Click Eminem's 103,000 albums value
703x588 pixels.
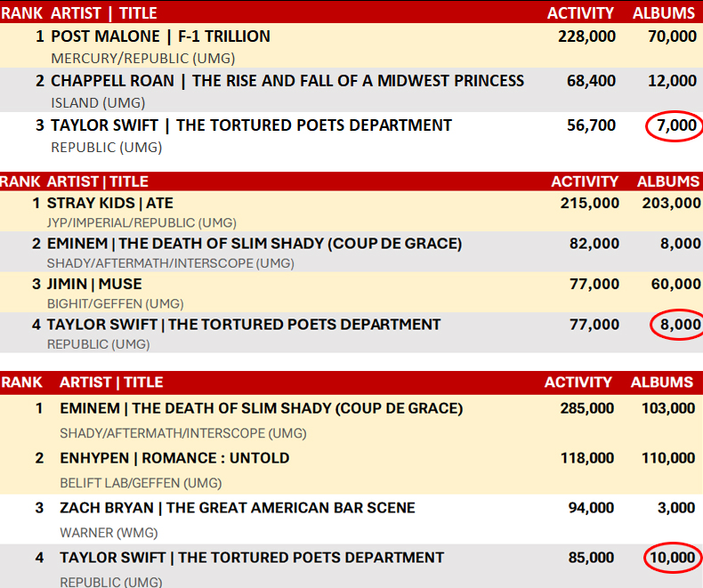tap(668, 408)
